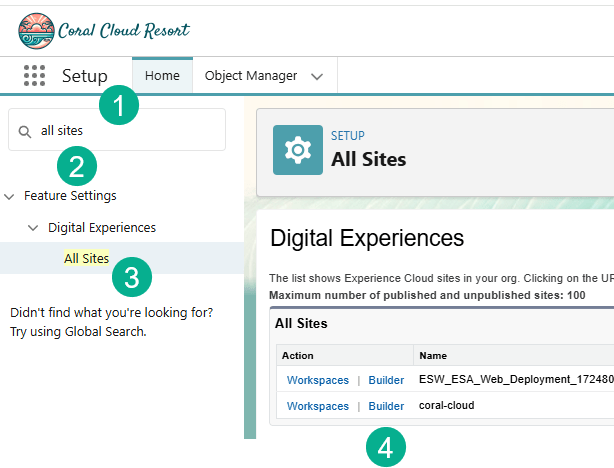Image resolution: width=614 pixels, height=468 pixels.
Task: Select the Digital Experiences sidebar label
Action: pyautogui.click(x=102, y=228)
